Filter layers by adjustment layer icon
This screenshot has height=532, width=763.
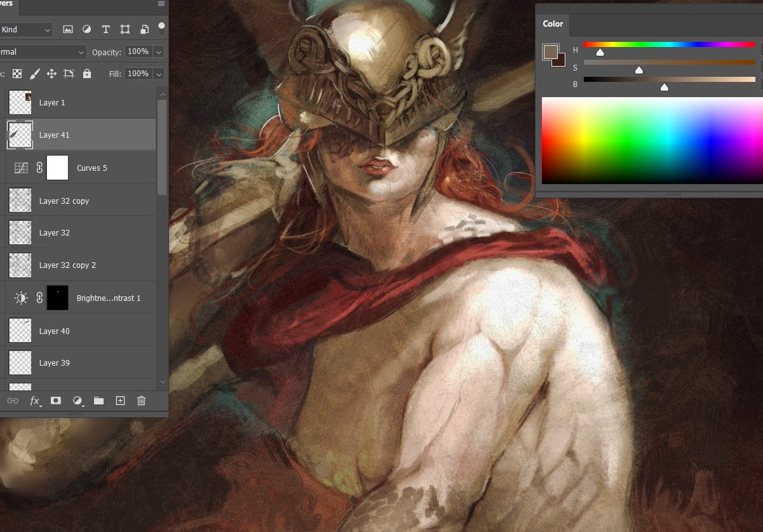(86, 29)
